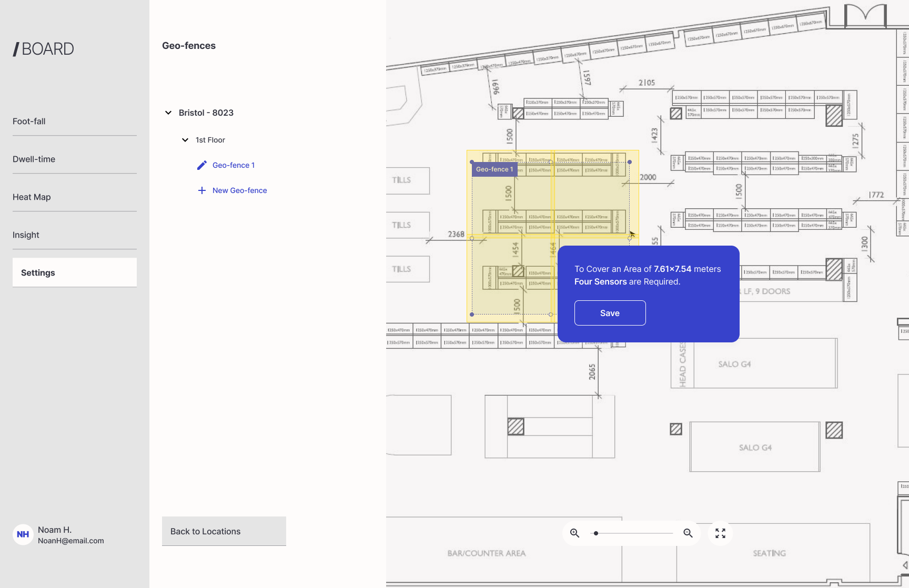Create a New Geo-fence
Viewport: 909px width, 588px height.
pyautogui.click(x=240, y=190)
